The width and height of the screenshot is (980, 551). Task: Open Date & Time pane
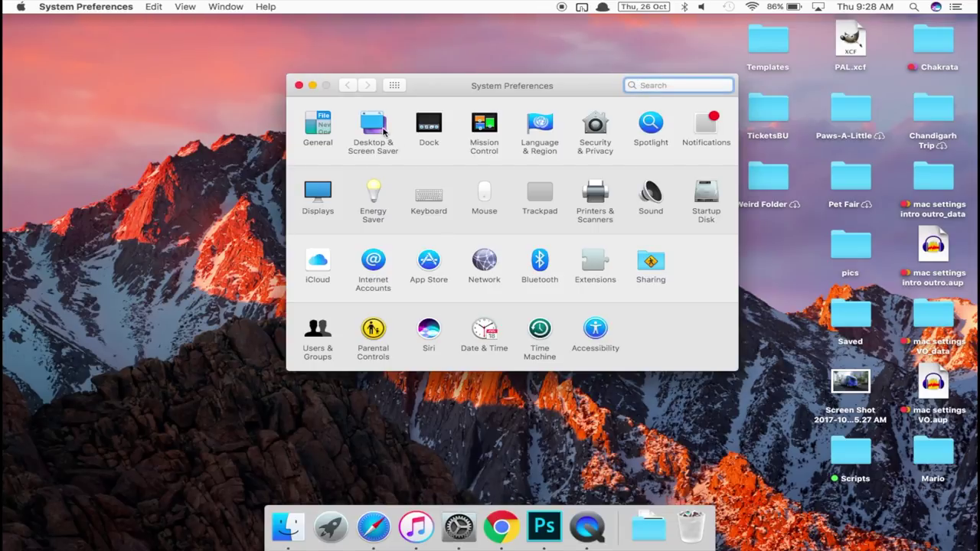coord(484,334)
